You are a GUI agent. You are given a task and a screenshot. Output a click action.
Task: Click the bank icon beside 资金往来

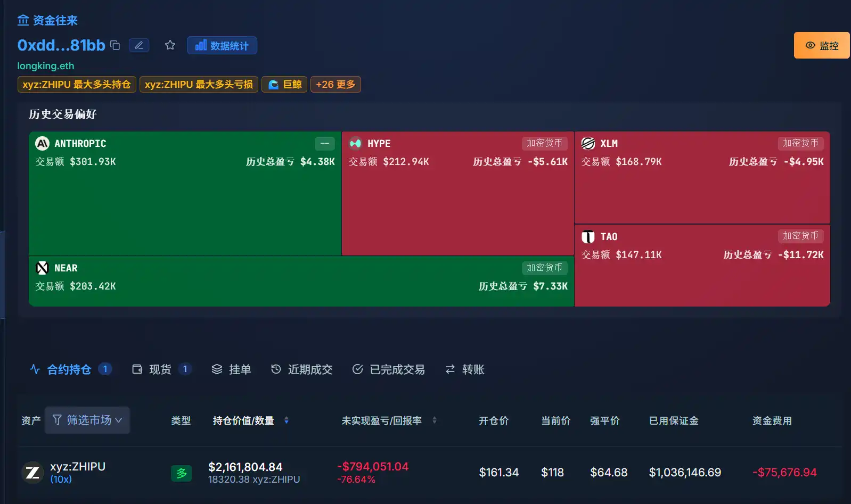23,20
